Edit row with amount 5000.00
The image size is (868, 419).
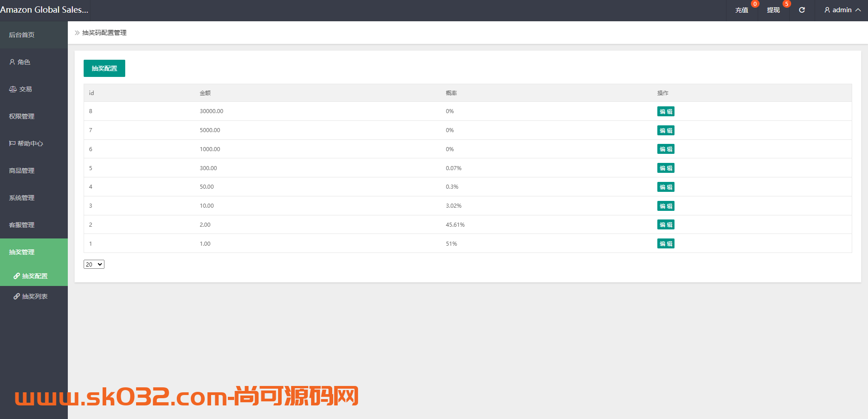(x=666, y=130)
